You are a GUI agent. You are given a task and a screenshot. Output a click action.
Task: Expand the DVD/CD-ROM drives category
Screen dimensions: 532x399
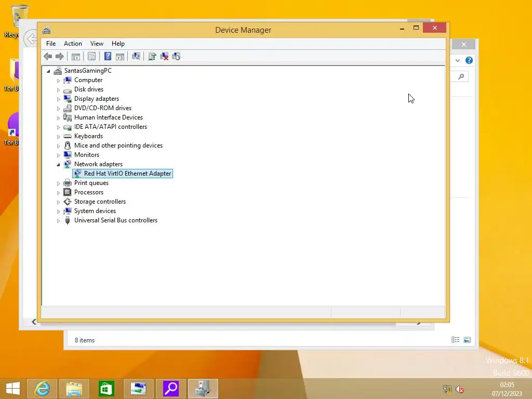tap(58, 109)
